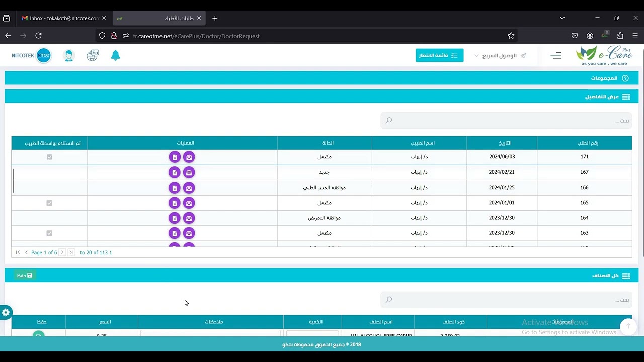The width and height of the screenshot is (644, 362).
Task: Click the green حفظ save button
Action: [x=24, y=275]
